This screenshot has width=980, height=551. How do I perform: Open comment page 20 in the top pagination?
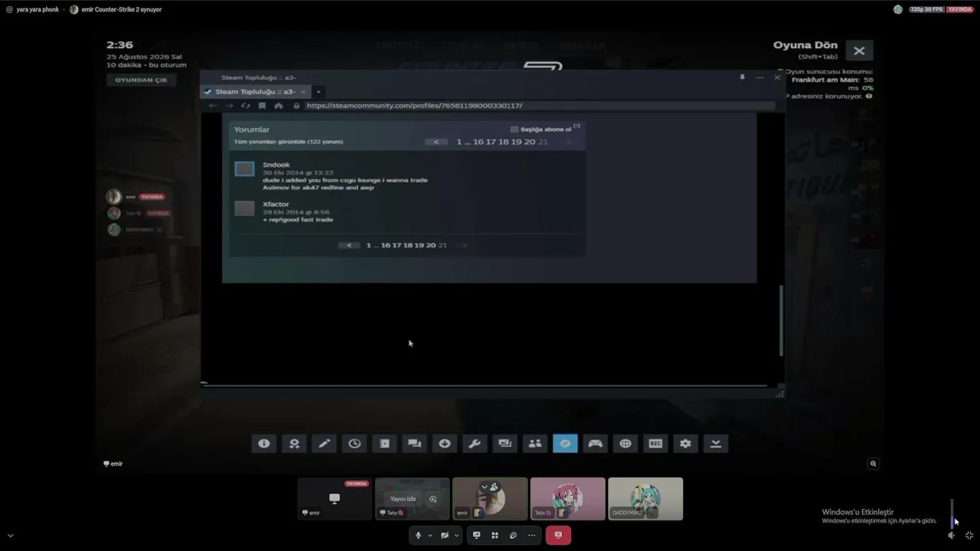point(529,142)
